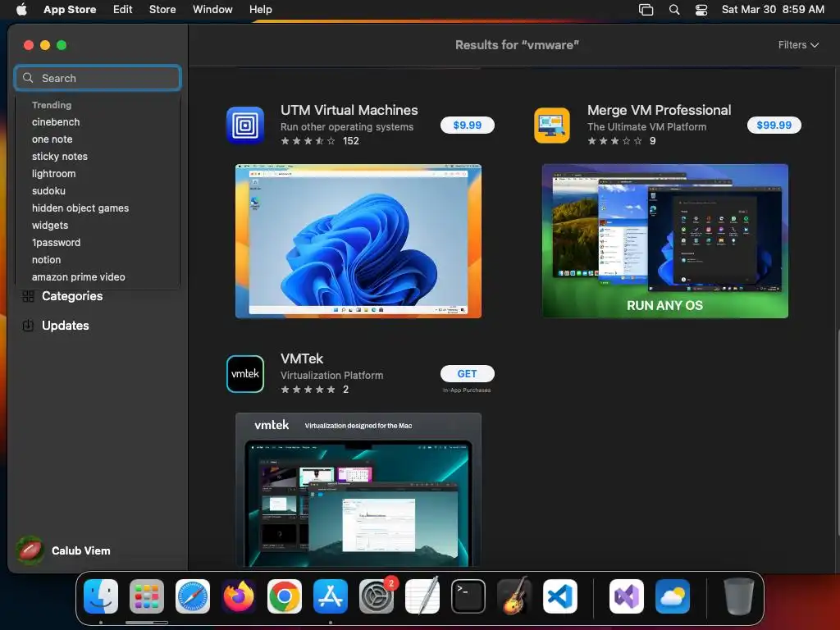Image resolution: width=840 pixels, height=630 pixels.
Task: Open UTM Virtual Machines screenshot thumbnail
Action: coord(358,241)
